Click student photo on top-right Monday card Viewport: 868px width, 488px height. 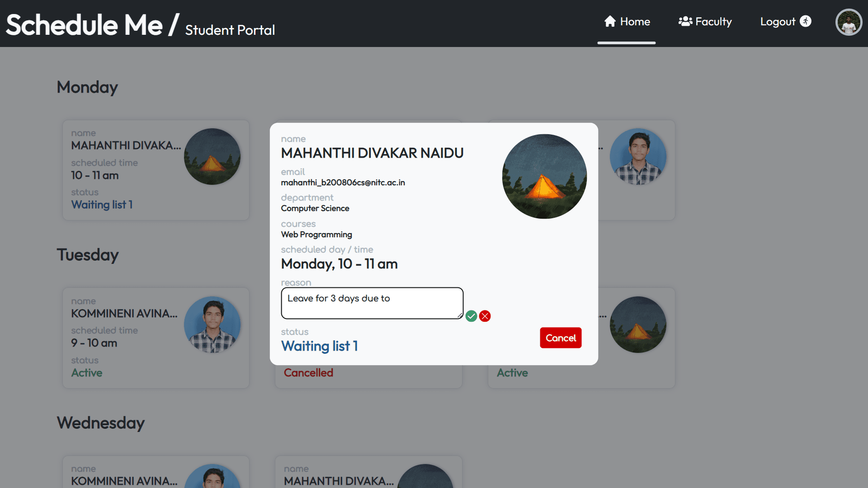(x=638, y=156)
